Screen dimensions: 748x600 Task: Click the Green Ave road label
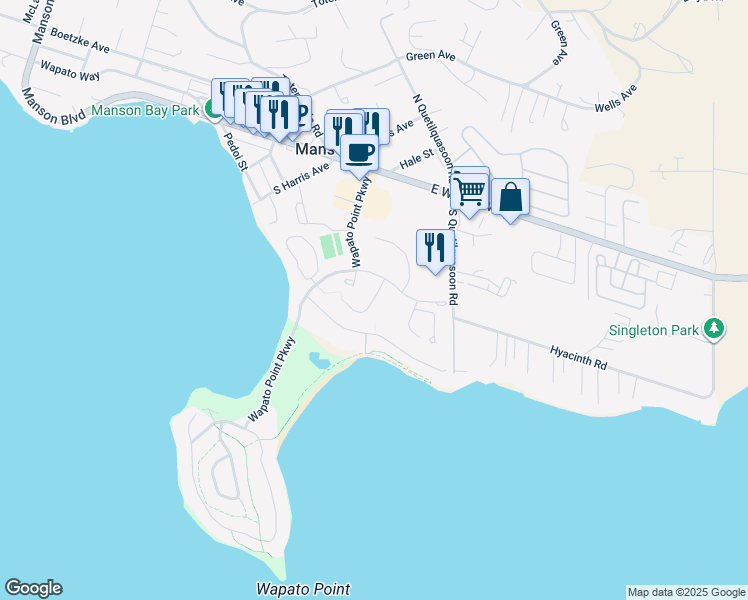[430, 56]
